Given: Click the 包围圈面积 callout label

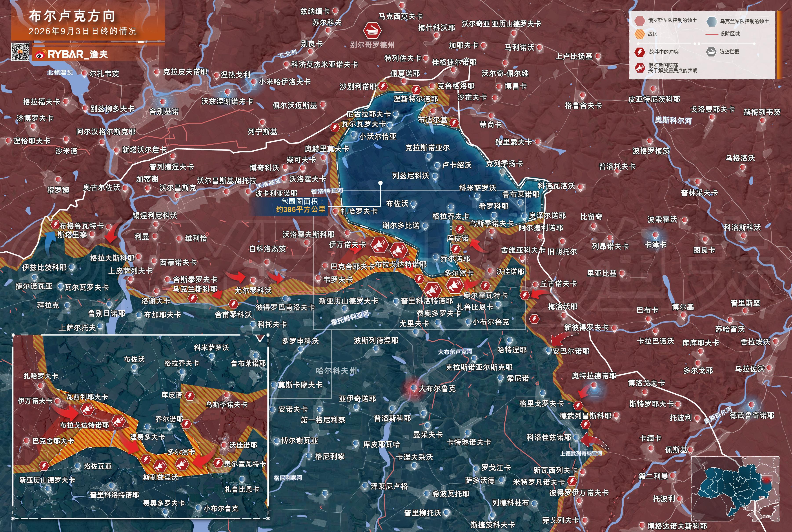Looking at the screenshot, I should 302,201.
